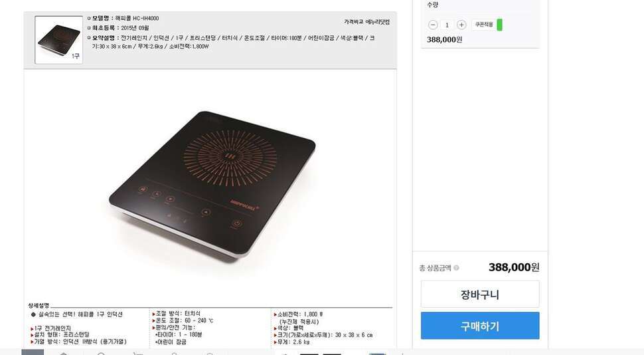Select the quantity field showing 1

[x=447, y=25]
